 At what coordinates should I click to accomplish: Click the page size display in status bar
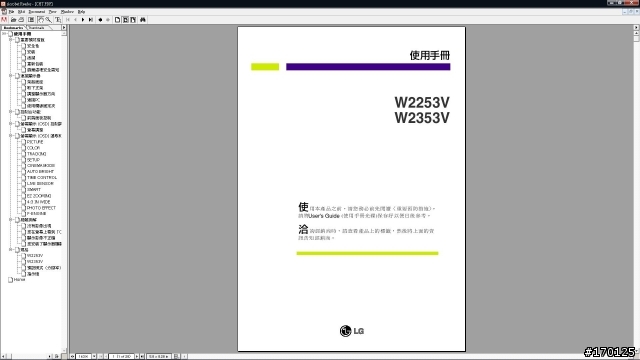click(158, 356)
